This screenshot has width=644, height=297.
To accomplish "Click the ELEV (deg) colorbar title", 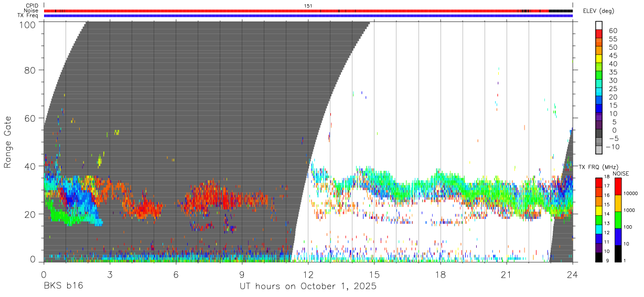I will [x=599, y=11].
